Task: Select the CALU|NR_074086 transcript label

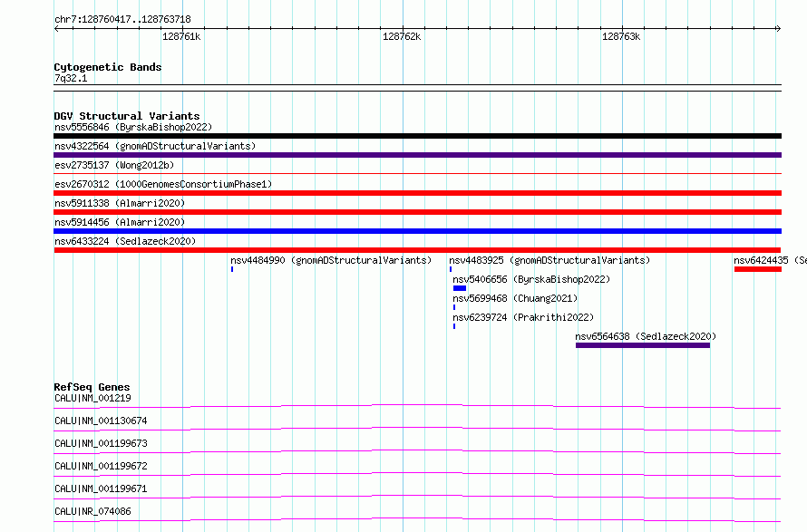Action: point(92,511)
